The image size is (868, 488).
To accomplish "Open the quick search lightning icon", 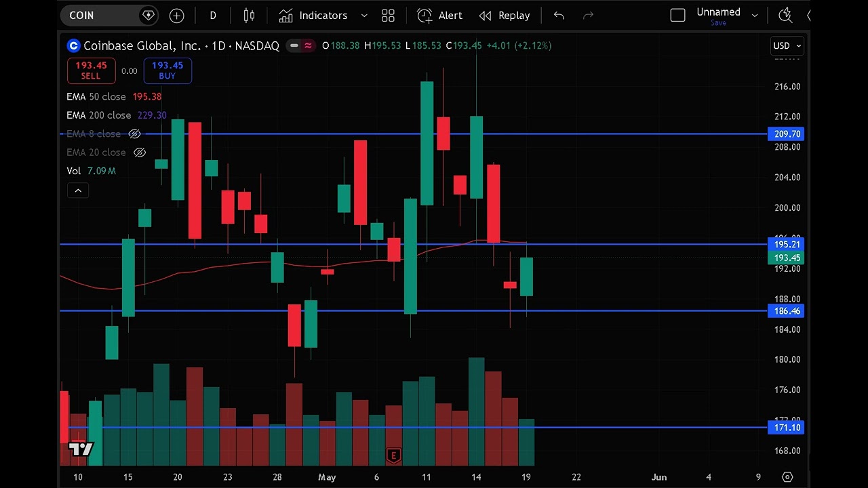I will 785,15.
